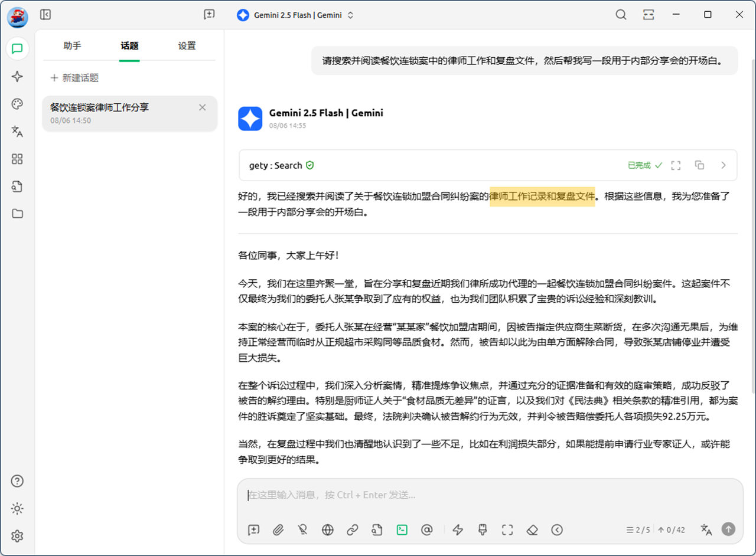Click the 已完成 status label
The image size is (756, 556).
click(644, 165)
